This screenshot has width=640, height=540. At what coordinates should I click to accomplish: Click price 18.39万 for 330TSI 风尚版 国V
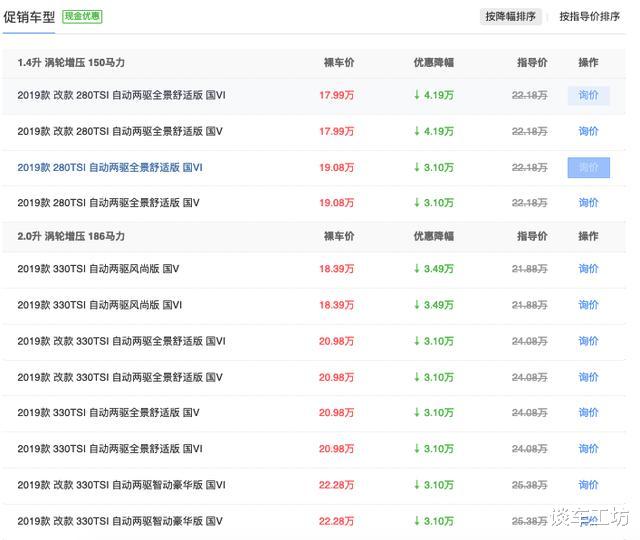[x=336, y=269]
